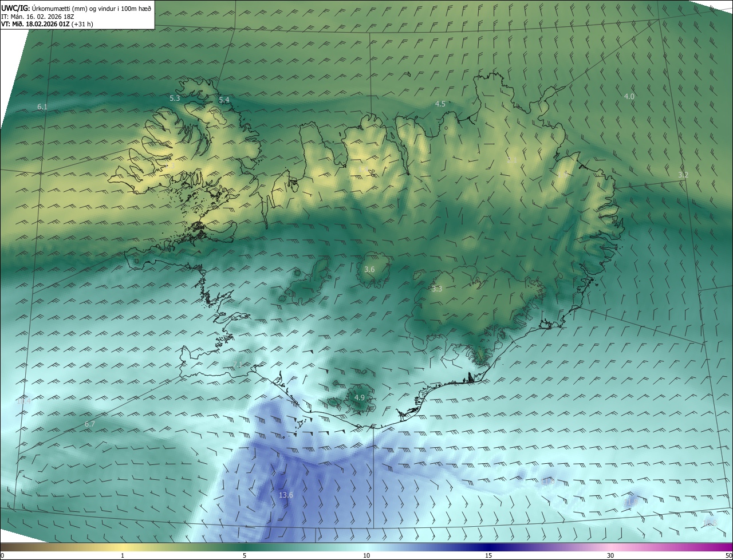The width and height of the screenshot is (733, 560).
Task: Click the 0 tick on the color scale
Action: coord(2,555)
